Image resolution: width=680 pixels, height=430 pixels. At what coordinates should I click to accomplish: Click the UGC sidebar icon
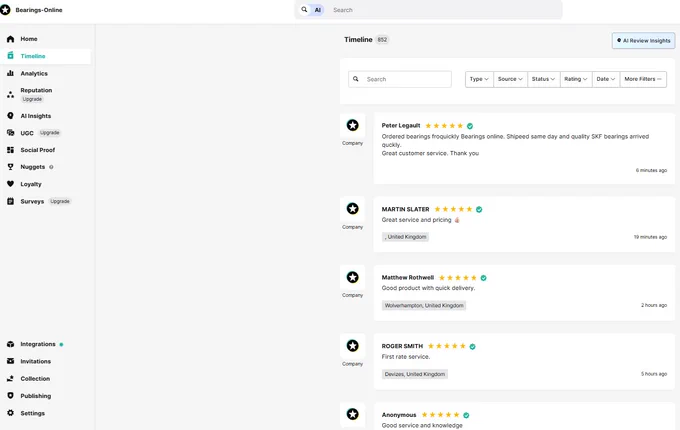coord(10,133)
